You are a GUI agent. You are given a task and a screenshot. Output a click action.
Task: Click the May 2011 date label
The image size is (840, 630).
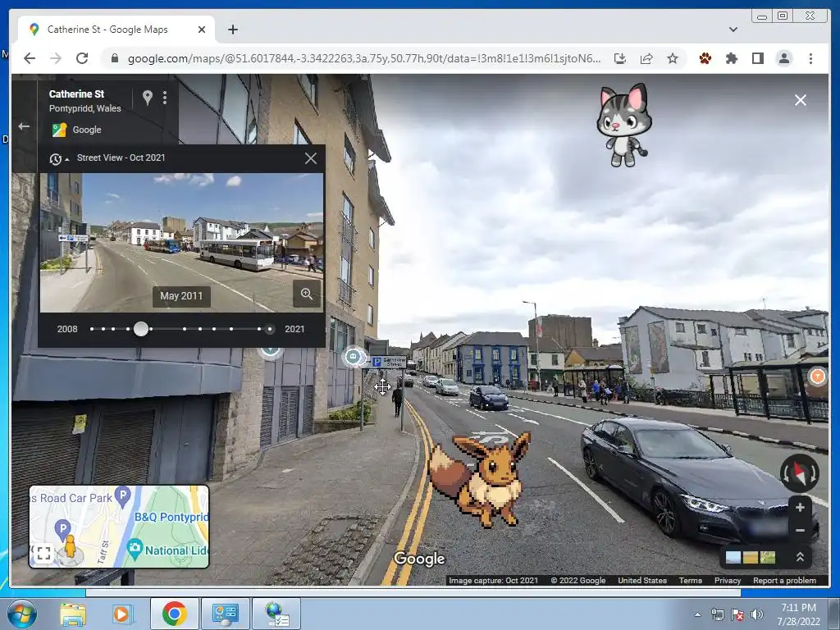(x=181, y=296)
